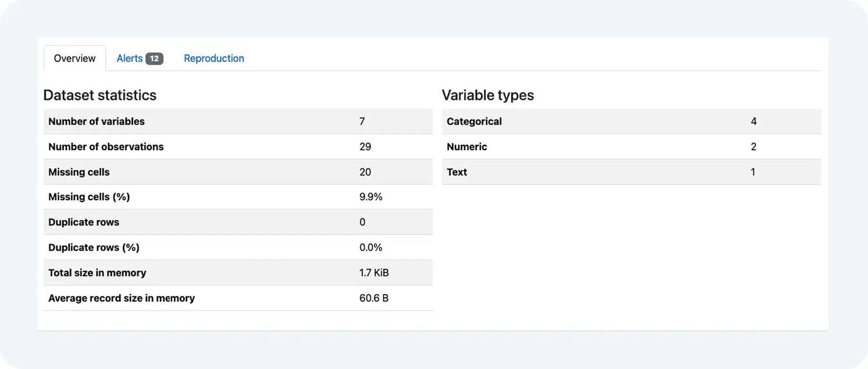868x369 pixels.
Task: Click the Duplicate rows (%) label
Action: (x=93, y=248)
